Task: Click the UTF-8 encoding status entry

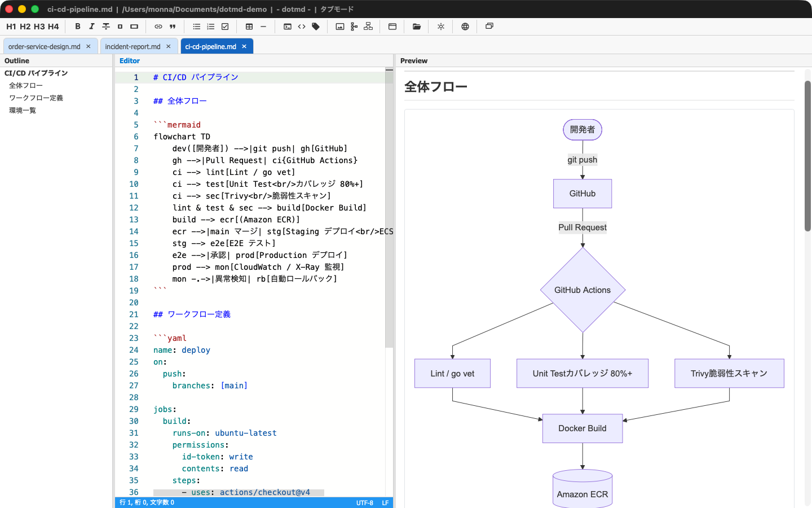Action: click(x=365, y=502)
